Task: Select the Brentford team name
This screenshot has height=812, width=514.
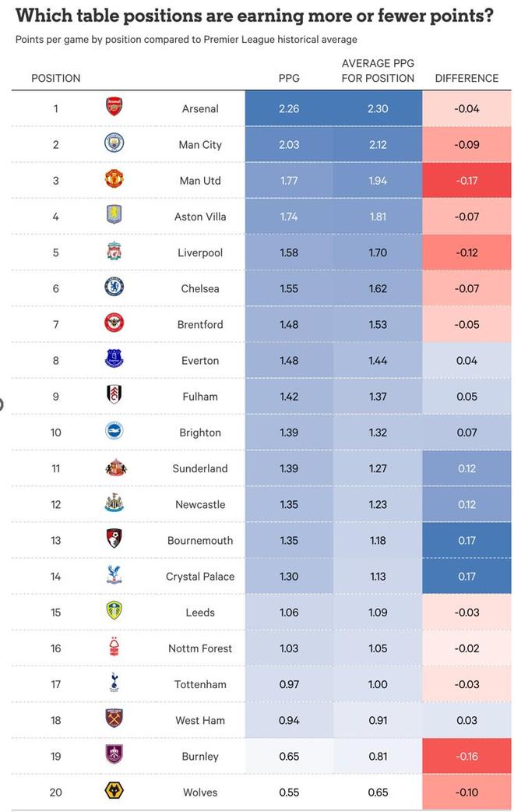Action: [200, 324]
